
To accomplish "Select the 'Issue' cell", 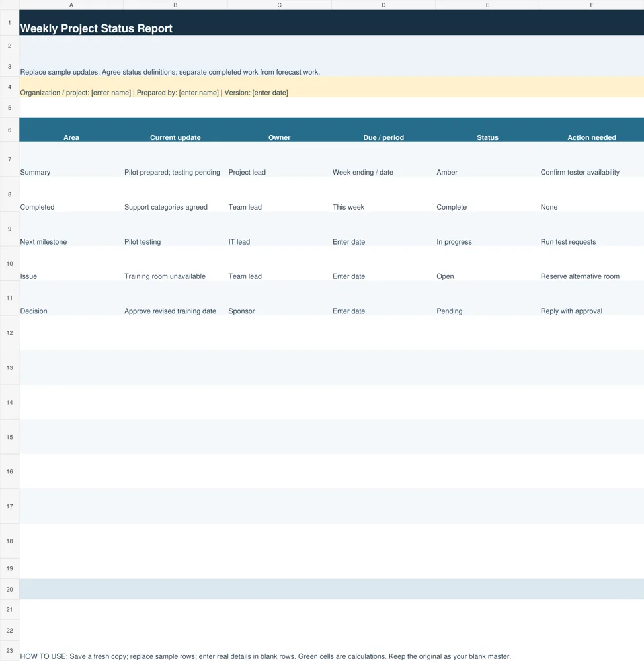I will tap(71, 264).
